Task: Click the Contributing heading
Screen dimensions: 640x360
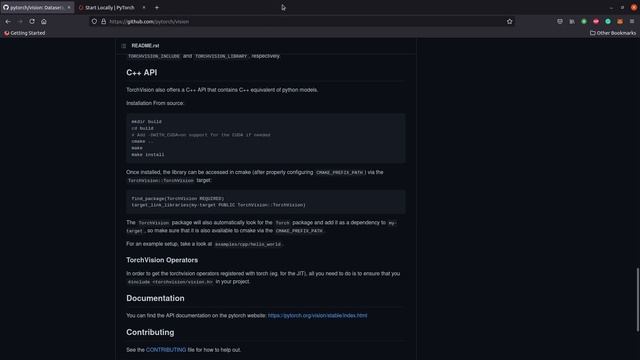Action: (x=150, y=332)
